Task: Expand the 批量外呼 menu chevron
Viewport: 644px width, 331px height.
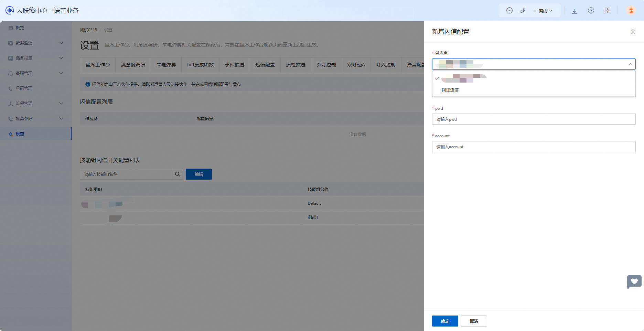Action: point(61,118)
